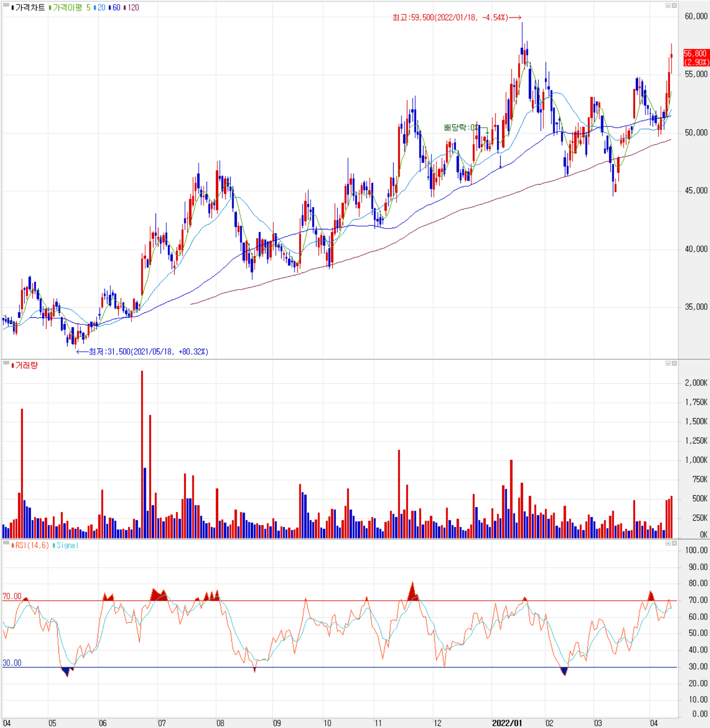Viewport: 710px width, 728px height.
Task: Click the red 거래량 color marker
Action: coord(13,365)
